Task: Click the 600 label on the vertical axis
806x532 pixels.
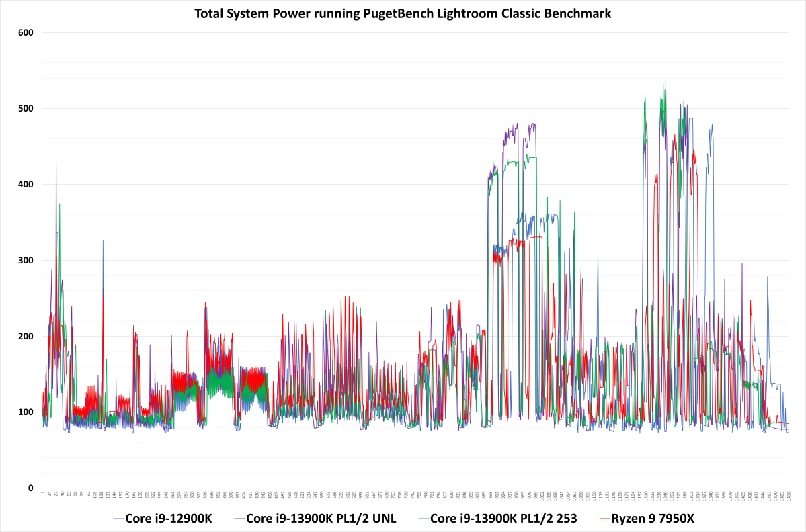Action: 25,32
